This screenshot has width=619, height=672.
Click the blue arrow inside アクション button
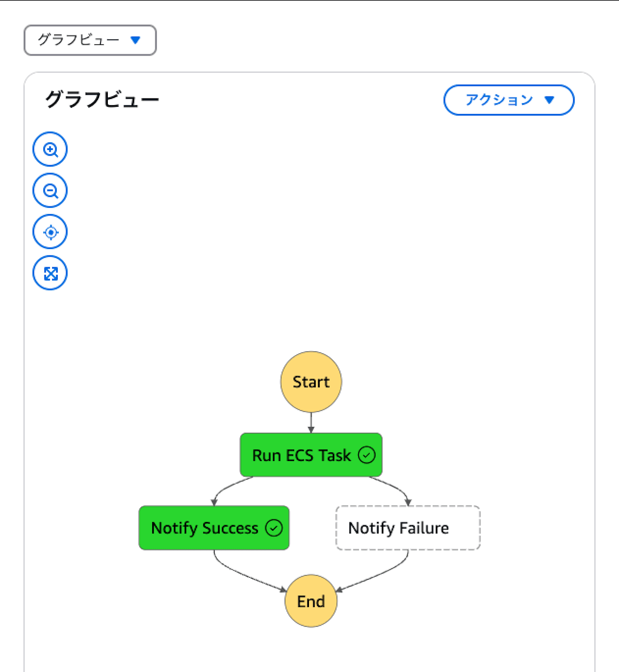coord(550,100)
